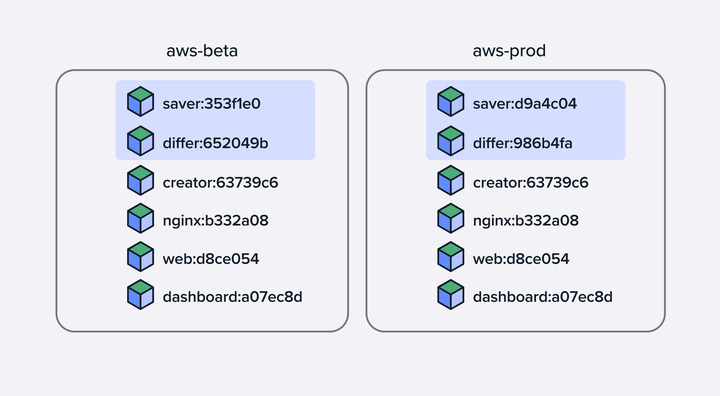Click the cube icon for aws-beta dashboard:a07ec8d

pos(141,295)
